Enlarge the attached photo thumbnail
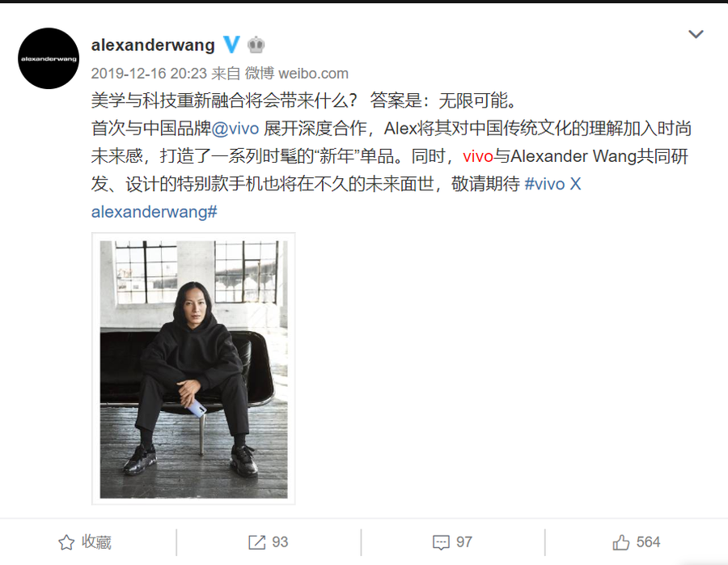 point(193,369)
